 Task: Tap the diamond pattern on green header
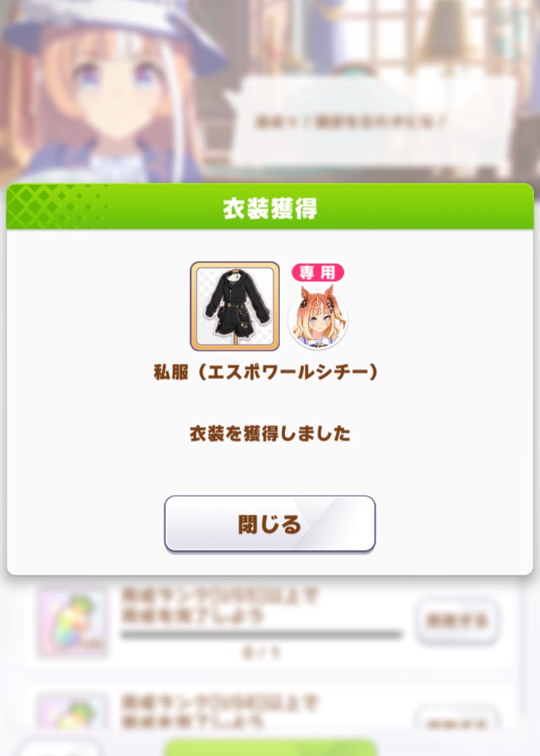(x=53, y=206)
